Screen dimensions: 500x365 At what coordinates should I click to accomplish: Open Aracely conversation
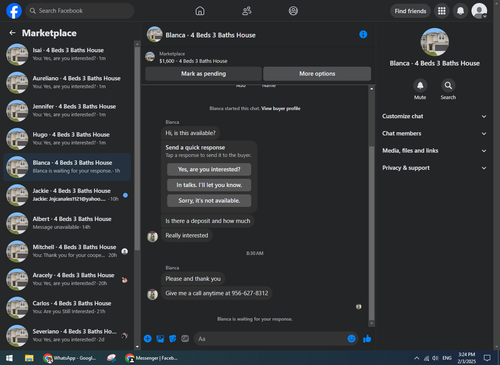(67, 279)
